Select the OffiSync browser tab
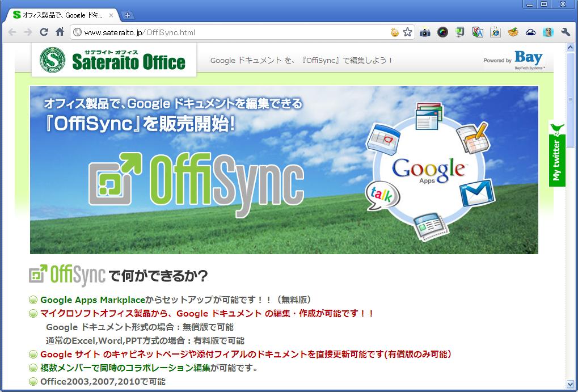The image size is (578, 392). pyautogui.click(x=62, y=15)
